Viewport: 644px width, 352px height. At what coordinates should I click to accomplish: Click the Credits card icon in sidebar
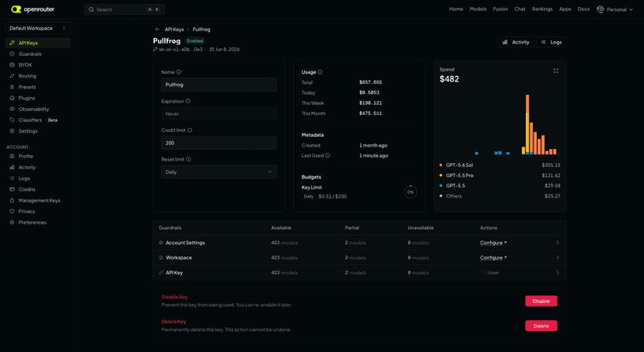[12, 189]
